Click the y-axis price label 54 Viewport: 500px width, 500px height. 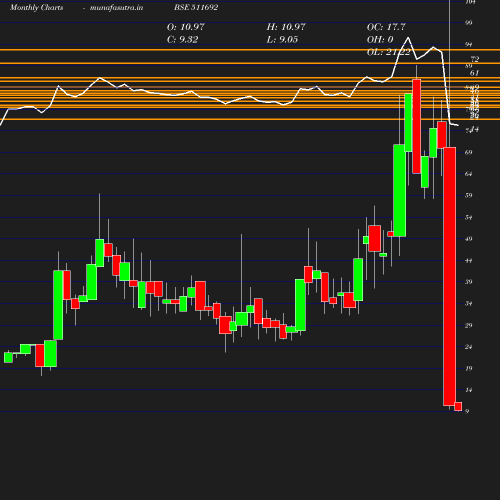468,217
